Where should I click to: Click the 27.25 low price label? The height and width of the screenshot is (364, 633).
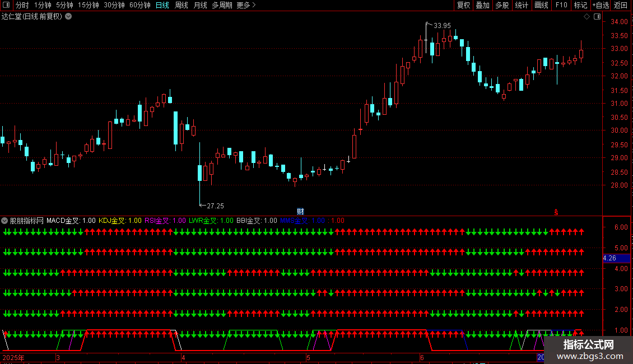215,206
